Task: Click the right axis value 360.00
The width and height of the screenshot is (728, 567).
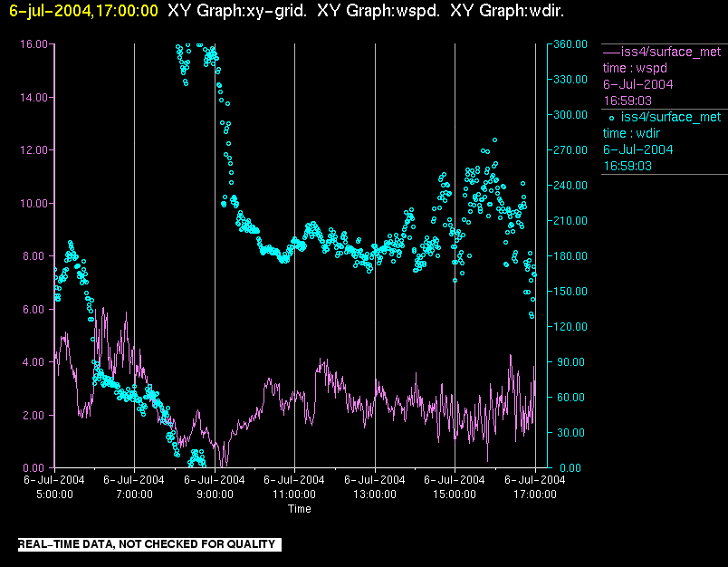Action: pyautogui.click(x=570, y=44)
